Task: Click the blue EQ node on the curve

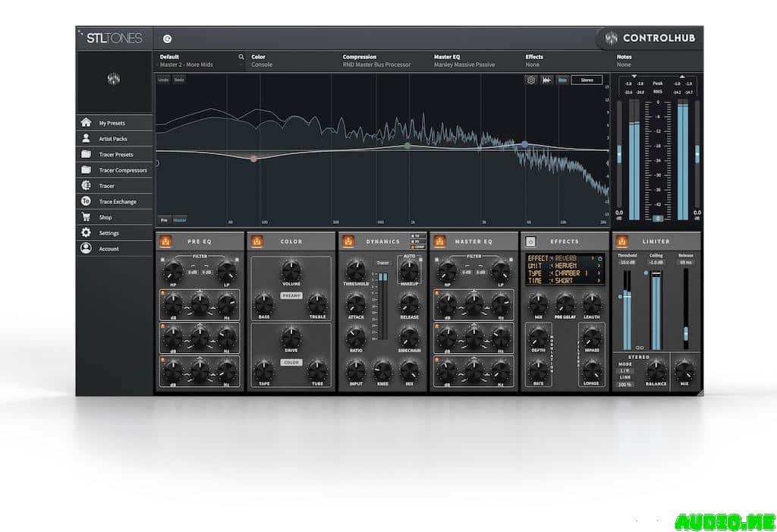Action: point(525,144)
